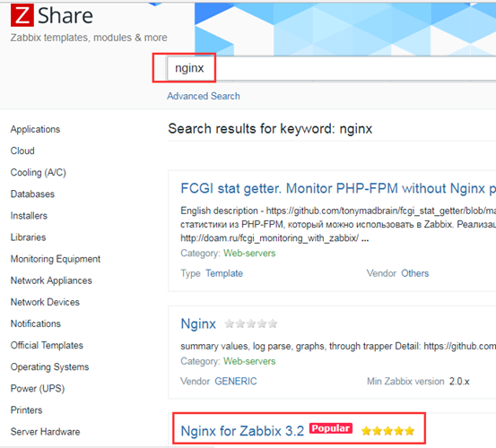Screen dimensions: 496x448
Task: Browse the Databases category
Action: (32, 194)
